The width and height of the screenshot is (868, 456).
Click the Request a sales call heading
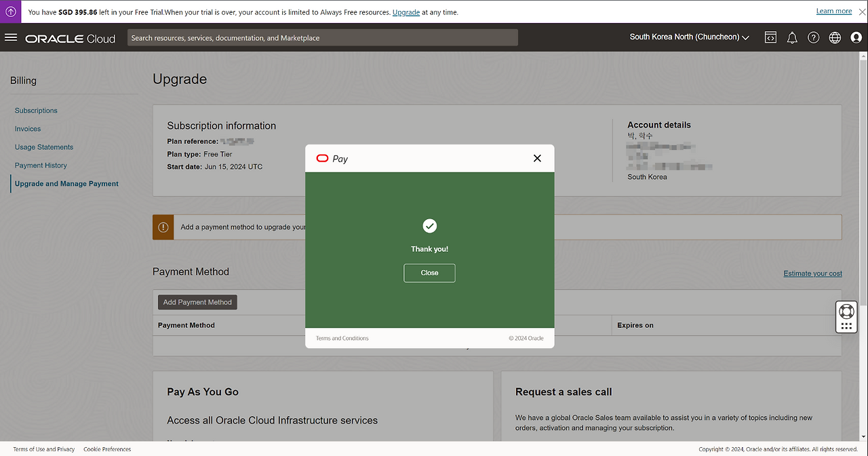(564, 392)
